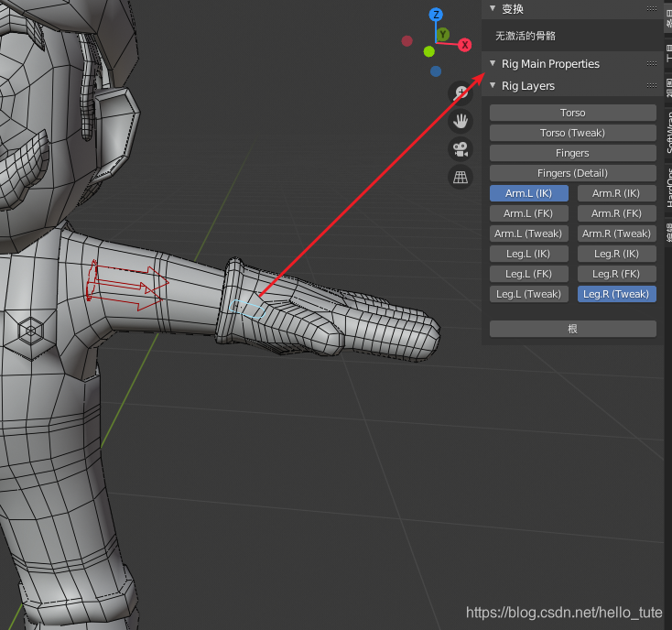Enable the Leg.R (IK) layer
Screen dimensions: 672x630
click(x=617, y=254)
